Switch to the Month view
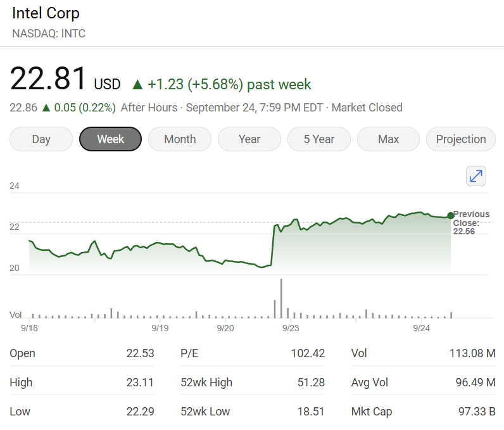The width and height of the screenshot is (504, 430). point(180,139)
